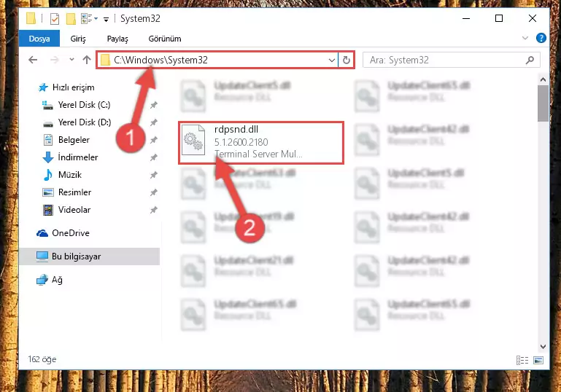Unpin Belgeler from quick access
The width and height of the screenshot is (561, 392).
click(153, 140)
